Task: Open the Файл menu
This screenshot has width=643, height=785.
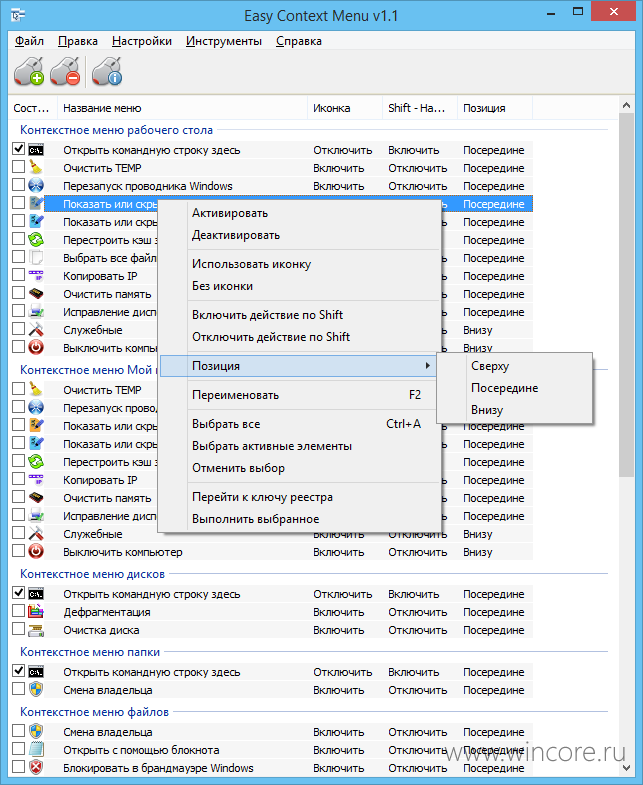Action: pyautogui.click(x=29, y=41)
